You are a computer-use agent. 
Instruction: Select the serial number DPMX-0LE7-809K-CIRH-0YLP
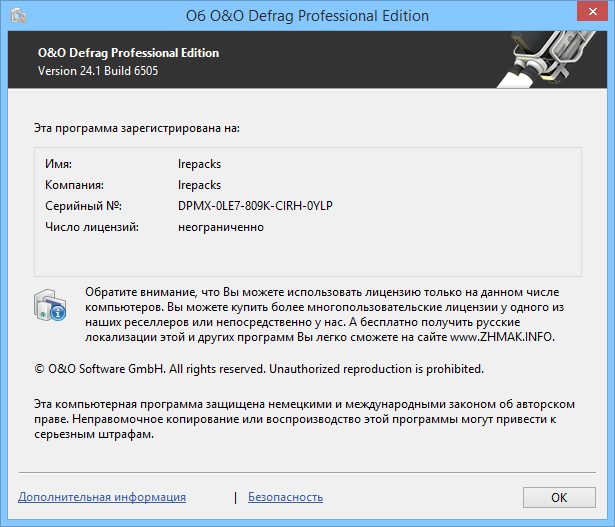point(255,206)
